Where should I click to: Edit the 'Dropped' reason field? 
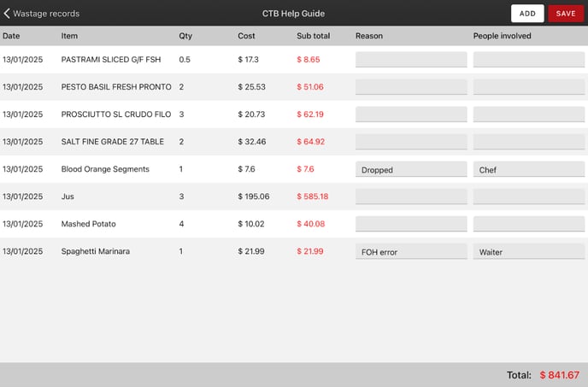click(x=411, y=169)
